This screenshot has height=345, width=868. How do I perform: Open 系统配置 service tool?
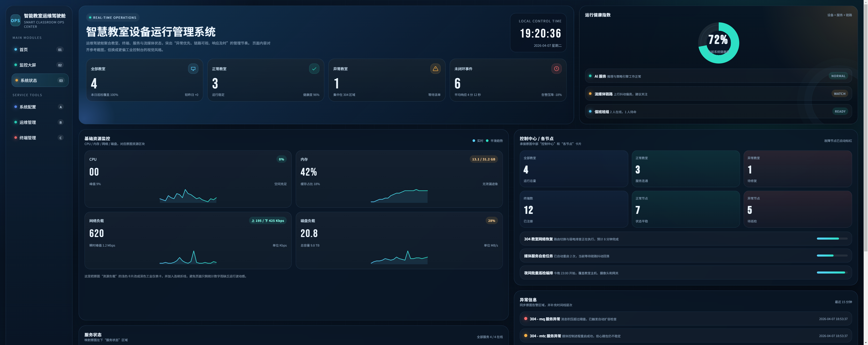pos(28,107)
